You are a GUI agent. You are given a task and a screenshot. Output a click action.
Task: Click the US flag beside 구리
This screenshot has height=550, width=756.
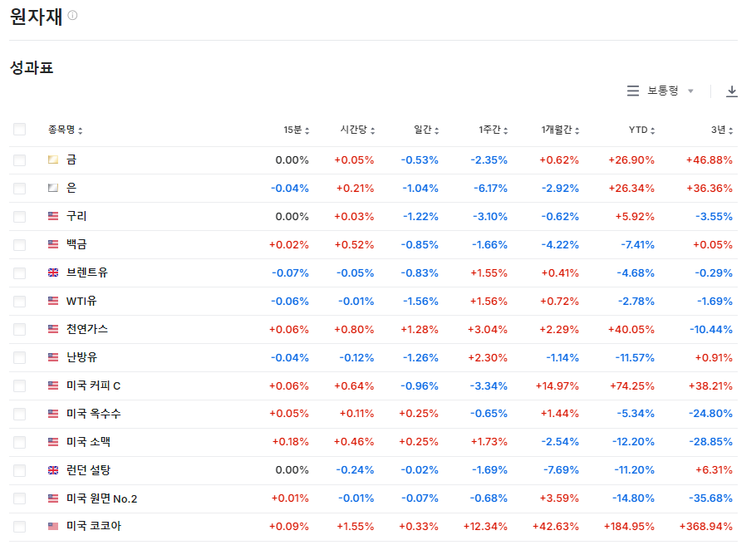click(53, 216)
